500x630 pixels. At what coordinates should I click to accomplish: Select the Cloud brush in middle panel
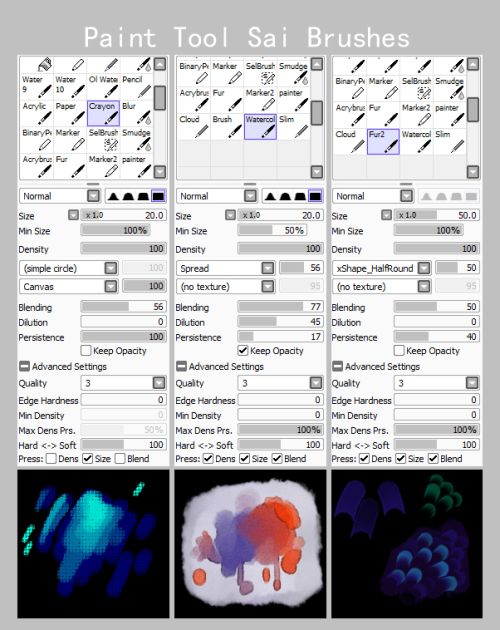[194, 127]
